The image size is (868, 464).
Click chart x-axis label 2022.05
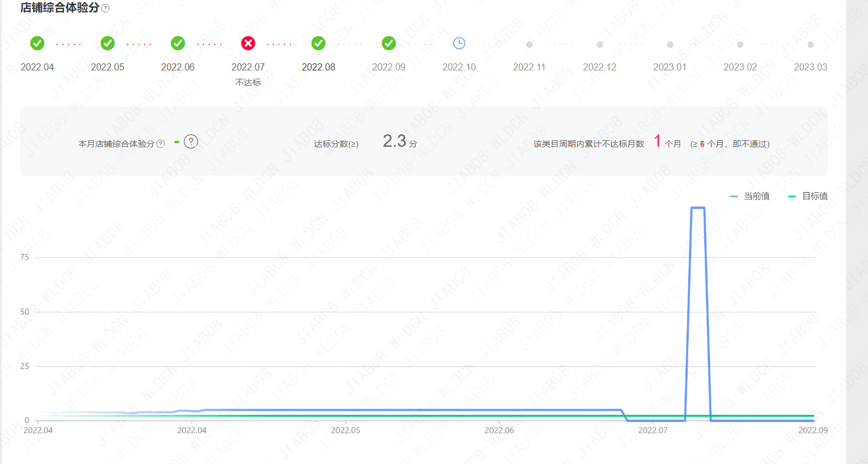tap(345, 430)
